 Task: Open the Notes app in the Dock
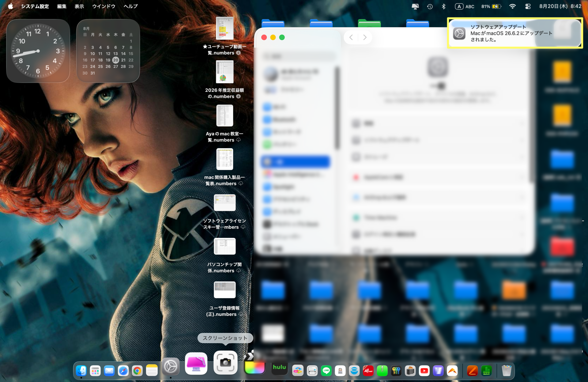[152, 371]
